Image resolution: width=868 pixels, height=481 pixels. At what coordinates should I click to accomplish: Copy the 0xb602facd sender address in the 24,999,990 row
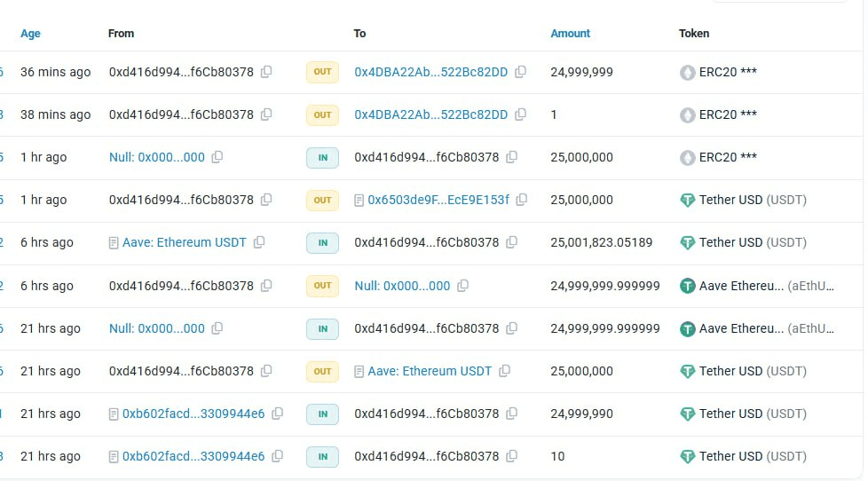pos(277,414)
